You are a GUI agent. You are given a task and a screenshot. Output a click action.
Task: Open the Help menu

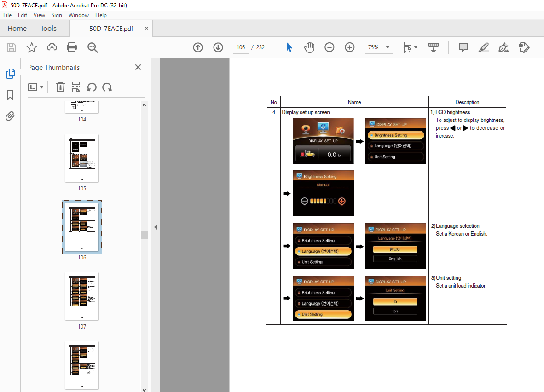101,15
